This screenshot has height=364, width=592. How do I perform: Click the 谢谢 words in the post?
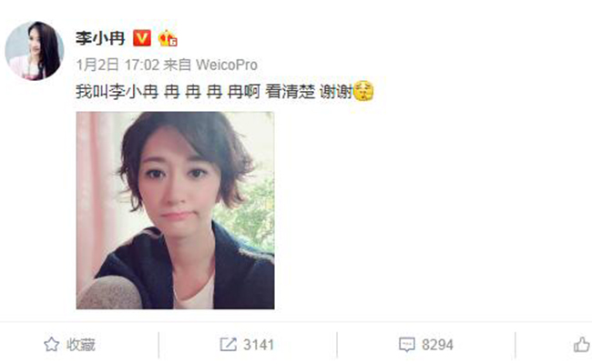pos(336,92)
